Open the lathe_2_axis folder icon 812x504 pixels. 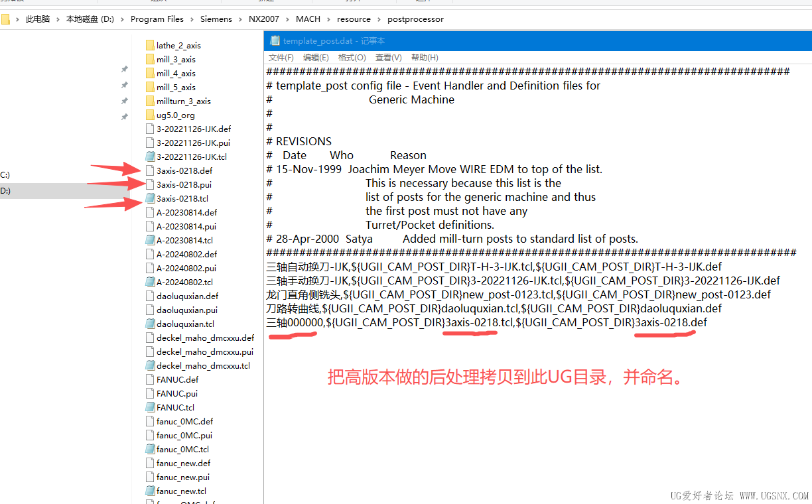point(150,46)
